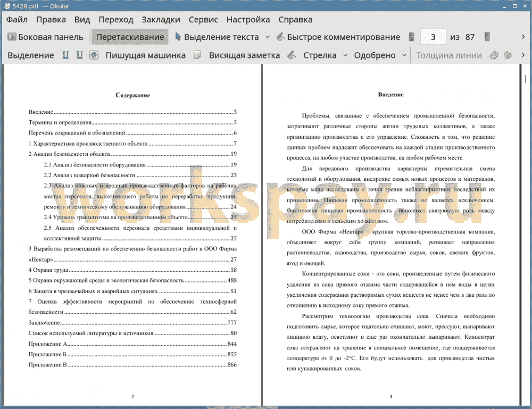Select the first underline U annotation icon
This screenshot has height=409, width=532.
coord(65,55)
